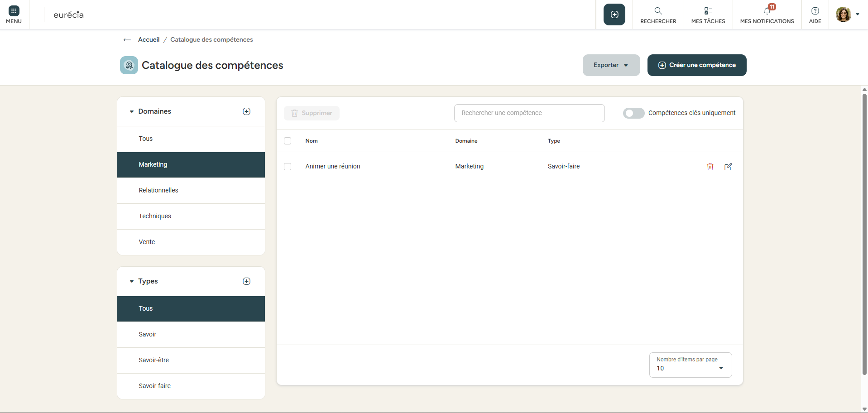Add a new type with plus icon
The width and height of the screenshot is (868, 413).
(x=246, y=281)
